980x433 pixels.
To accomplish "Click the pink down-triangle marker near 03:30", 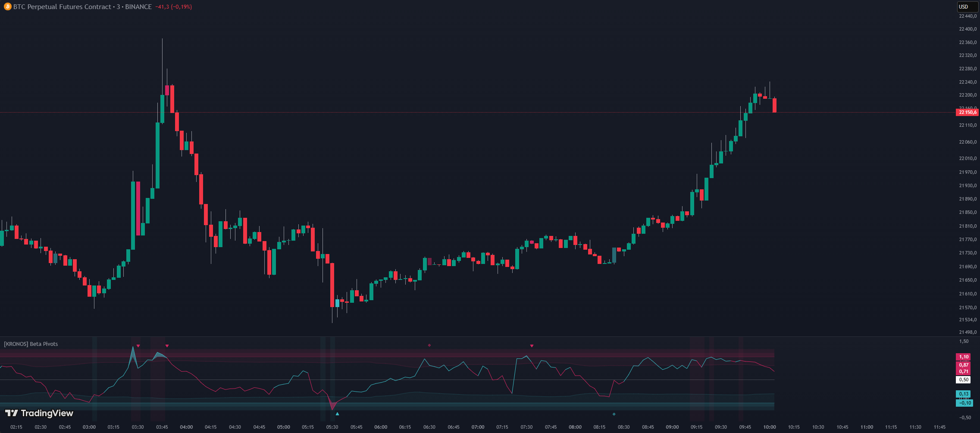I will click(x=138, y=346).
